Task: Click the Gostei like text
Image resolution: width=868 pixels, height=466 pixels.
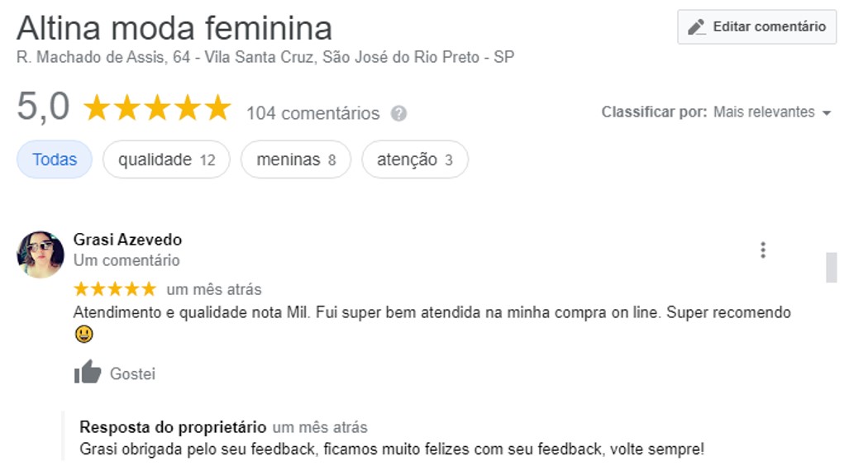Action: point(132,374)
